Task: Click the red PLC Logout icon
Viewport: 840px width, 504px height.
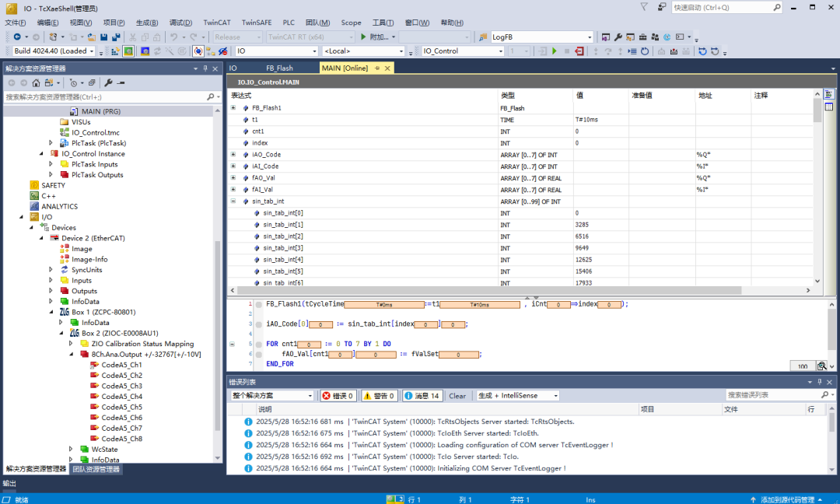Action: coord(579,51)
